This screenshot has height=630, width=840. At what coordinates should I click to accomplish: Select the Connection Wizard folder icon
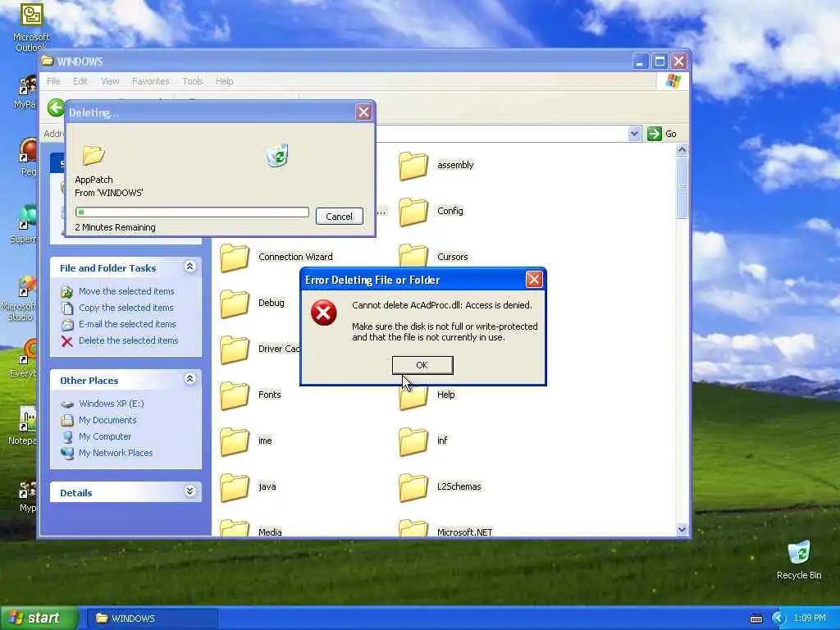[x=235, y=257]
